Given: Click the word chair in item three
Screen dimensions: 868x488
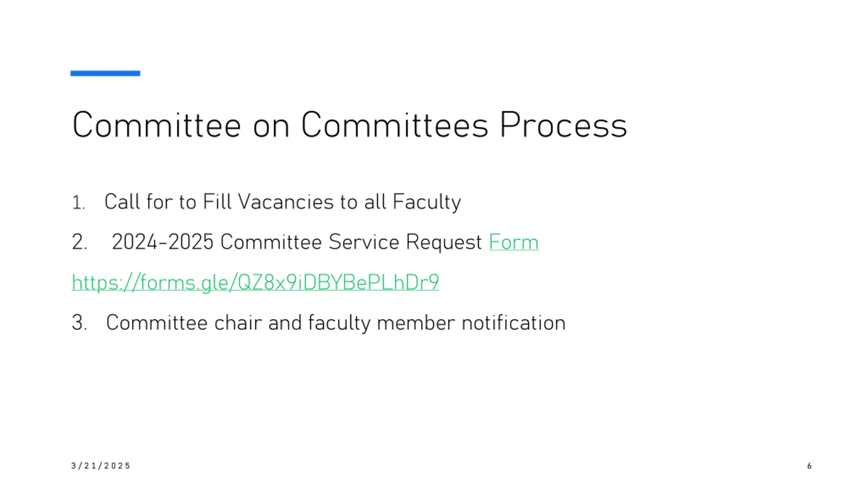Looking at the screenshot, I should tap(238, 322).
